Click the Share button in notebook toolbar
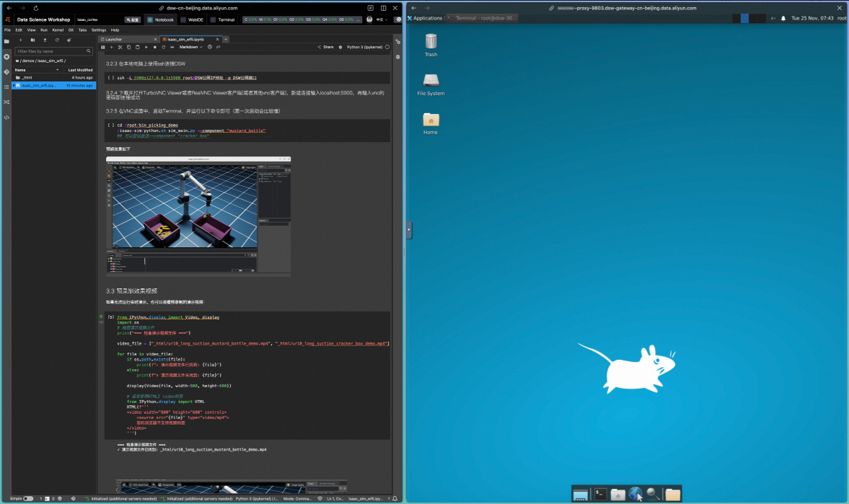This screenshot has width=849, height=504. click(326, 47)
